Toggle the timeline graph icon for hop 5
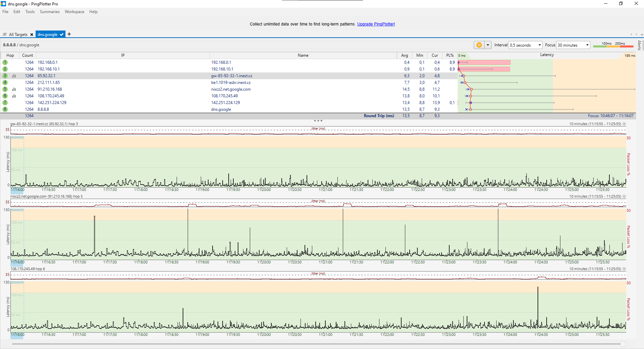Image resolution: width=644 pixels, height=349 pixels. 14,89
